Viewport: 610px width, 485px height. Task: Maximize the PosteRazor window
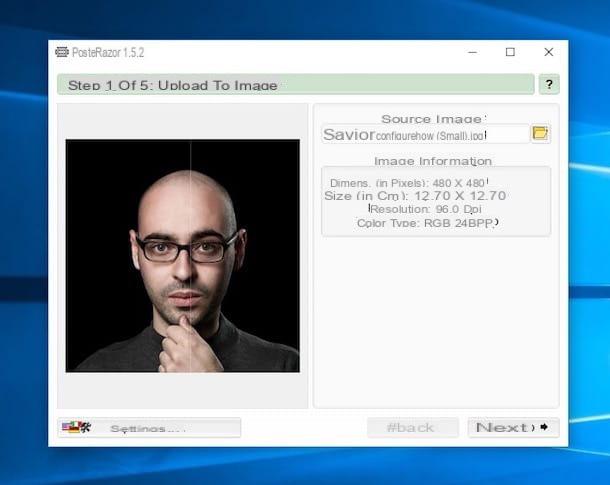pos(510,52)
